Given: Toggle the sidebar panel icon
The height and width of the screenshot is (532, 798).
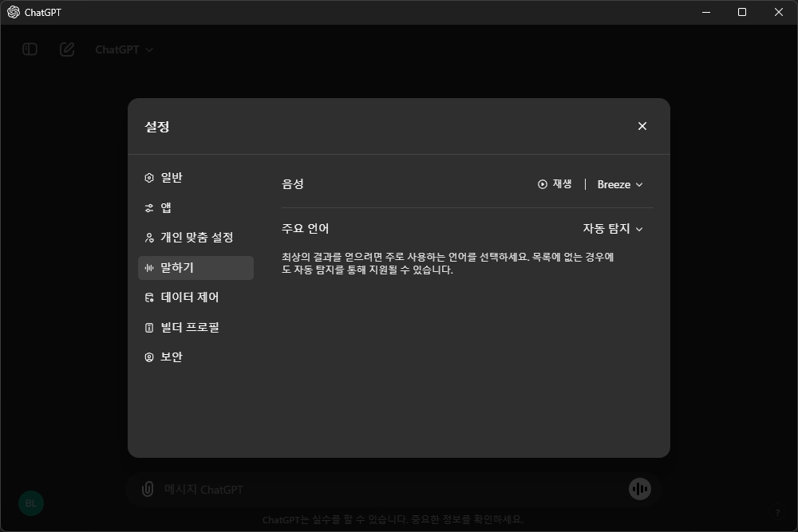Looking at the screenshot, I should point(30,49).
